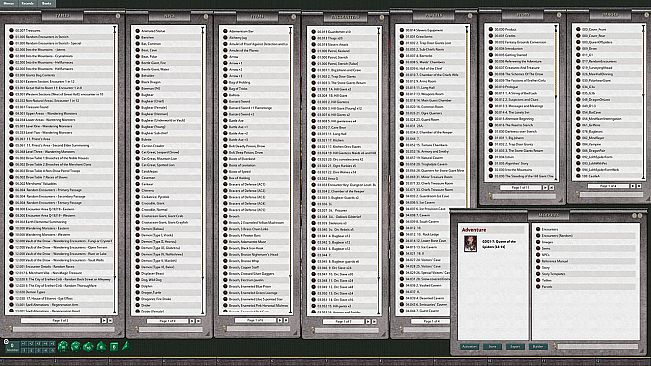Roll the green d6 die
The width and height of the screenshot is (651, 366).
(113, 346)
